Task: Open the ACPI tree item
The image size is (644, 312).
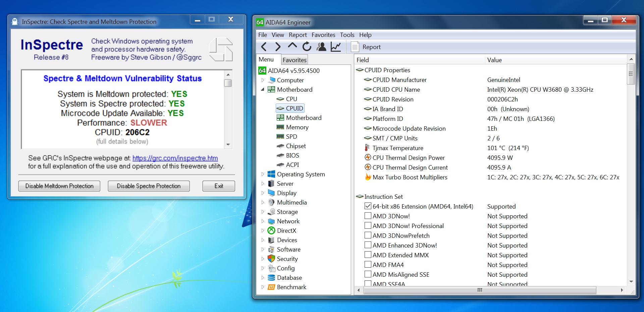Action: coord(288,165)
